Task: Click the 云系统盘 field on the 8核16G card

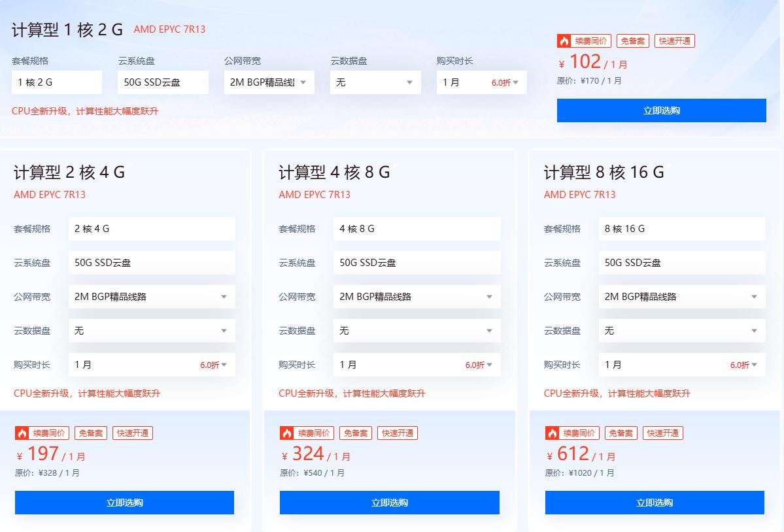Action: coord(682,263)
